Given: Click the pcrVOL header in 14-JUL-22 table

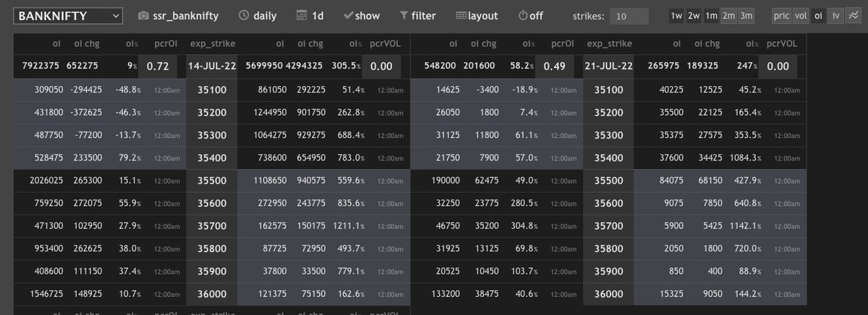Looking at the screenshot, I should pos(383,43).
